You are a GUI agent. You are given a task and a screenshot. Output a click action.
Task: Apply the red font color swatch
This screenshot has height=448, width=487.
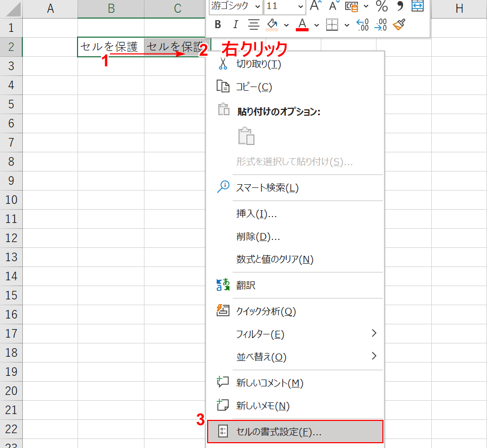click(302, 24)
